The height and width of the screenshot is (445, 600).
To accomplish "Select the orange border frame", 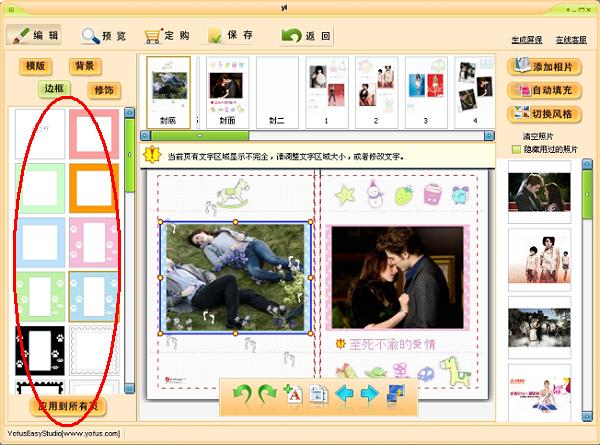I will (94, 188).
